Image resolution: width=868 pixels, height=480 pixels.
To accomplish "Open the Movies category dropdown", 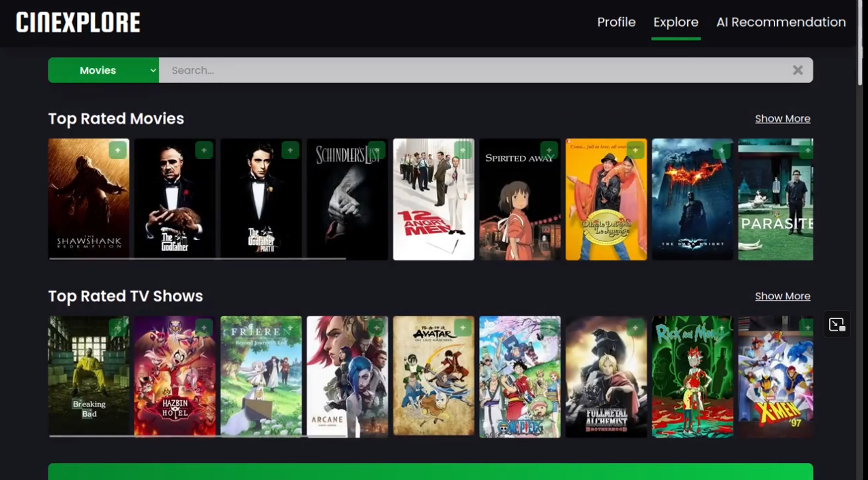I will [104, 70].
